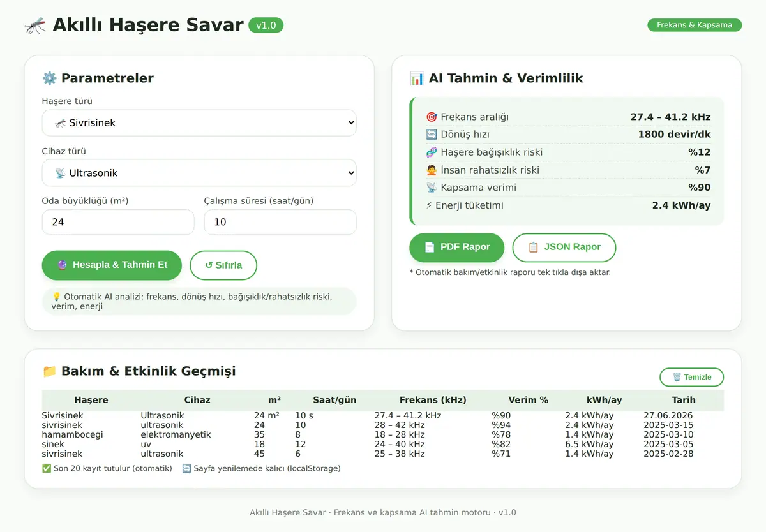766x532 pixels.
Task: Click the Saat/gün column header
Action: [x=334, y=400]
